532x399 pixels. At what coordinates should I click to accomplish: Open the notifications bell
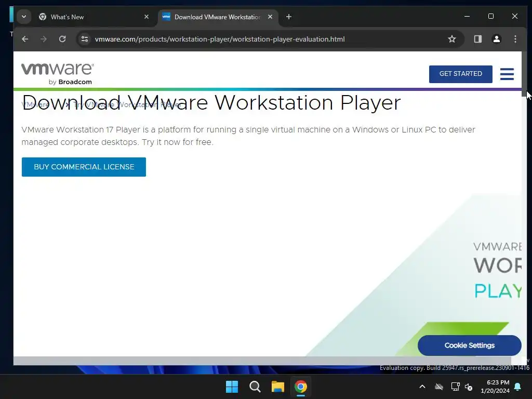point(518,387)
